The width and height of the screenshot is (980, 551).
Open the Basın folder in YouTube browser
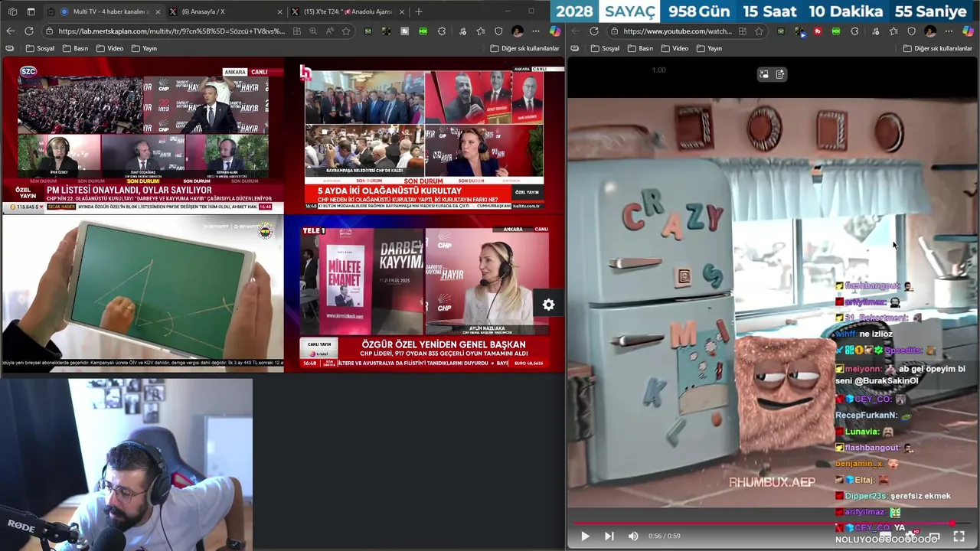point(640,48)
